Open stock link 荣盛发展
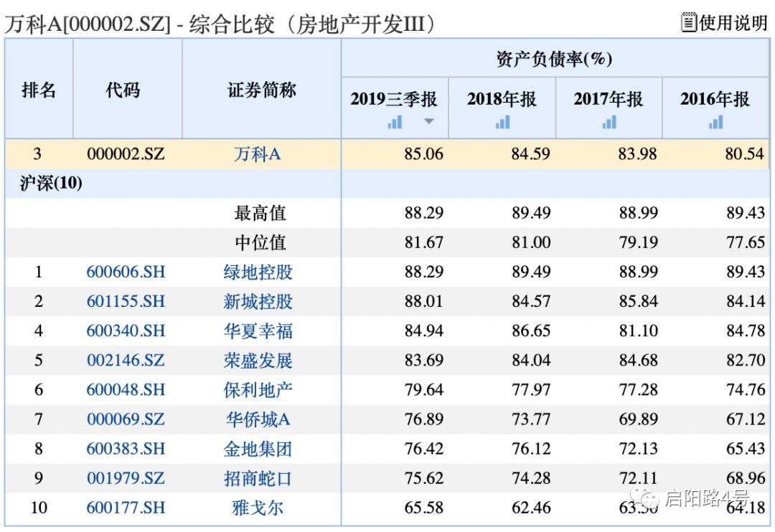Image resolution: width=775 pixels, height=532 pixels. pos(258,360)
